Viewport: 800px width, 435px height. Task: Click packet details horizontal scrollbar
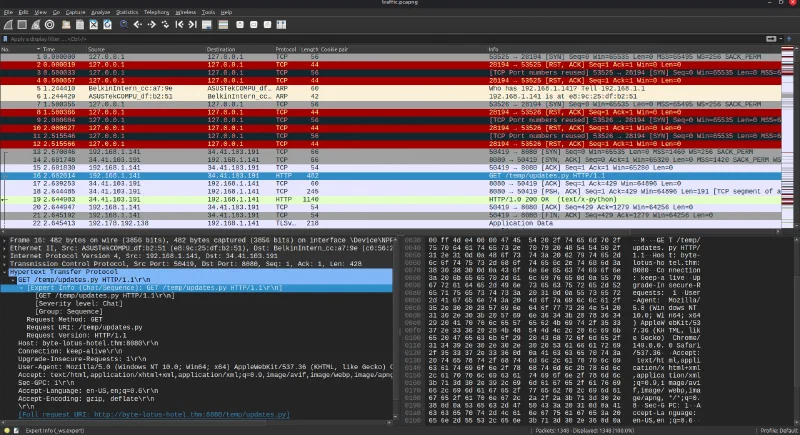196,422
